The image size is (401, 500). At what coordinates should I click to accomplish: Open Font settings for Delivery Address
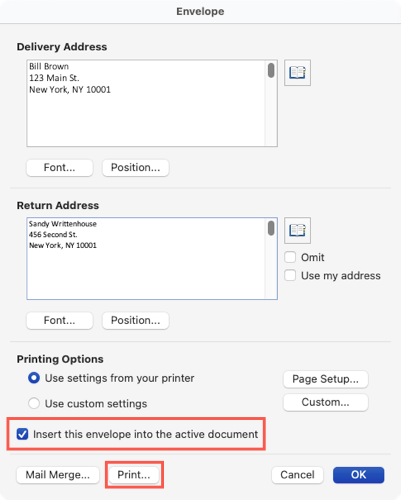tap(60, 167)
